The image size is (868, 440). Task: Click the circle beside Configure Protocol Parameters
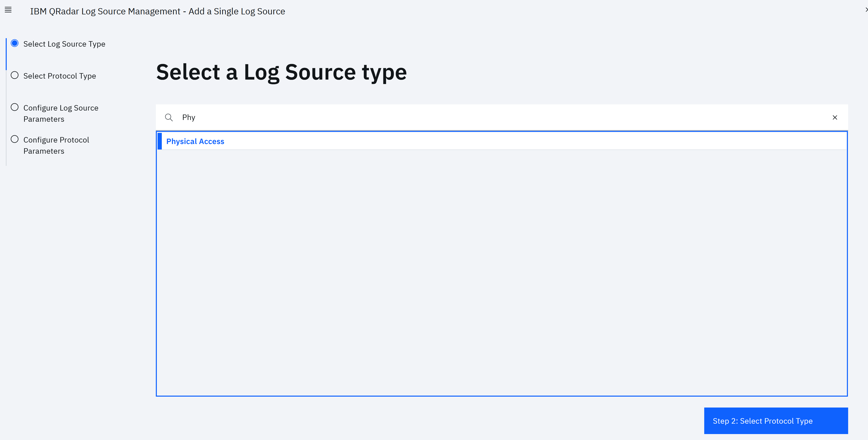tap(14, 139)
